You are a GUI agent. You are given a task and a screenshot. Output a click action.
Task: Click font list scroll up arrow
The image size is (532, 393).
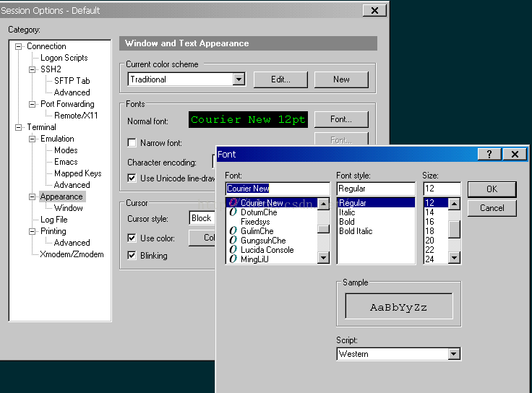pos(323,204)
